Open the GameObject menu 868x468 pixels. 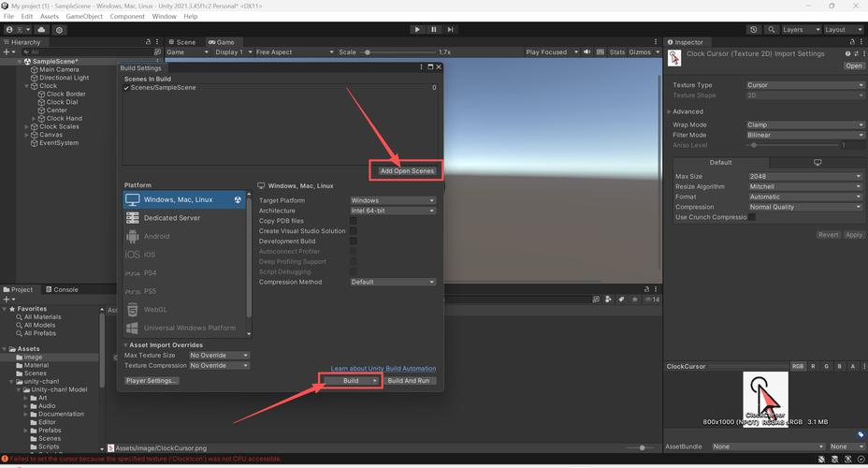(x=84, y=16)
